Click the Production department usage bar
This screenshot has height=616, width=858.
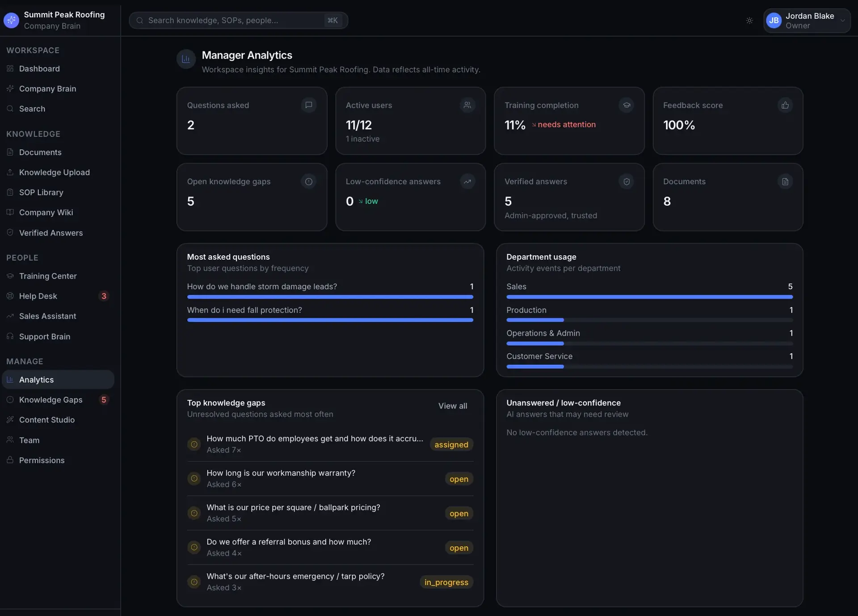[649, 320]
